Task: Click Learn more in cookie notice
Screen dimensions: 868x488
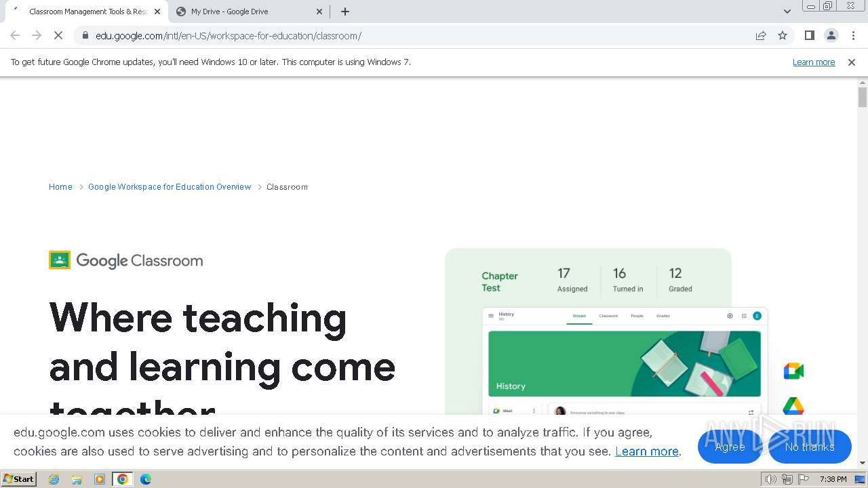Action: (x=647, y=451)
